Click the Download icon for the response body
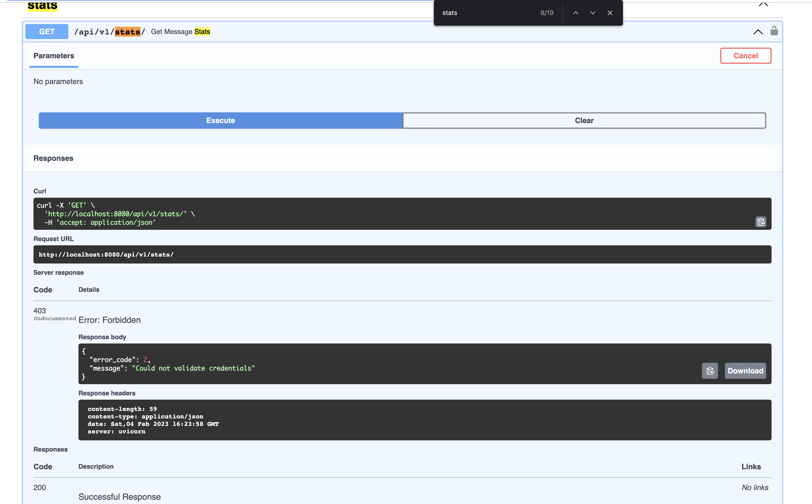The image size is (812, 504). click(x=745, y=371)
